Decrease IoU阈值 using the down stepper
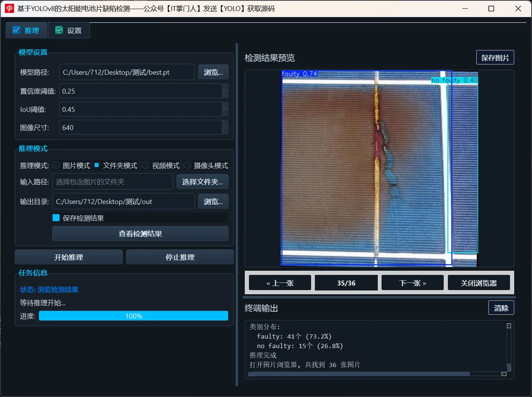Image resolution: width=532 pixels, height=397 pixels. click(225, 113)
